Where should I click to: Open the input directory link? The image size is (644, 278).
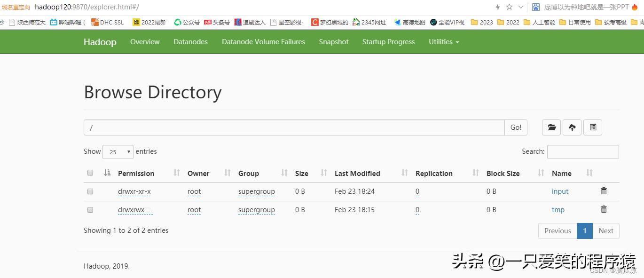pos(560,191)
